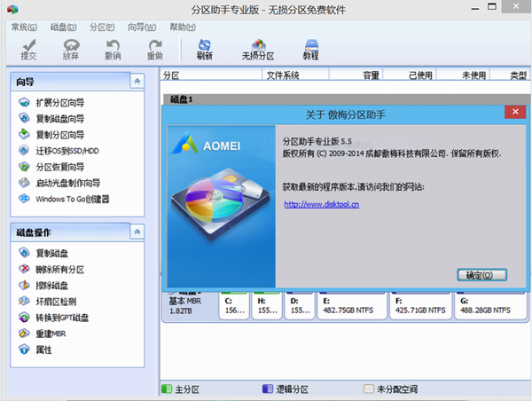Click the 放弃 (discard) toolbar icon
The height and width of the screenshot is (401, 532).
click(71, 45)
